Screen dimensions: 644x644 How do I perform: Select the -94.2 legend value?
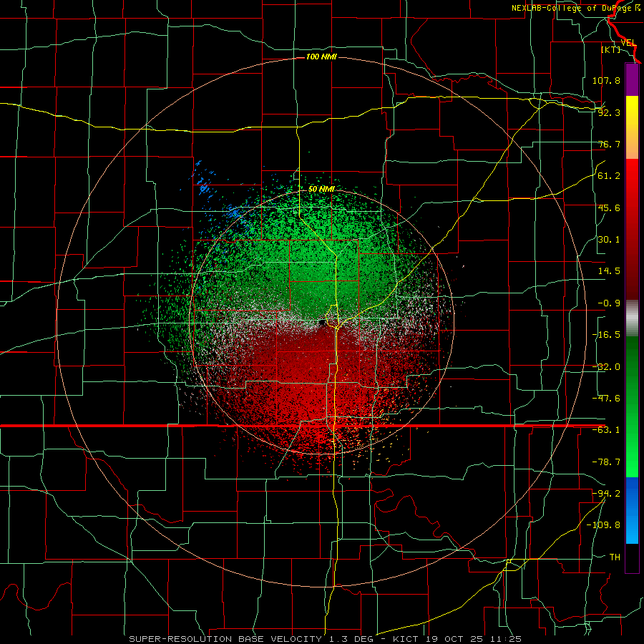coord(606,494)
